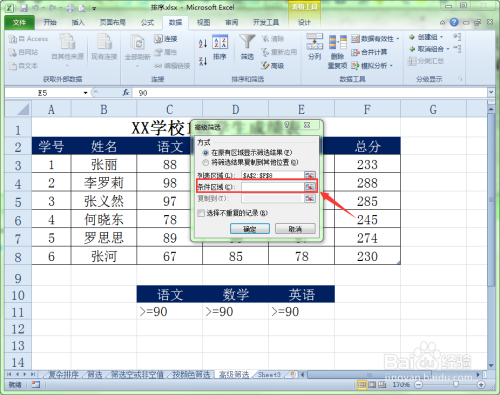Switch to Normal view in status bar

[362, 385]
